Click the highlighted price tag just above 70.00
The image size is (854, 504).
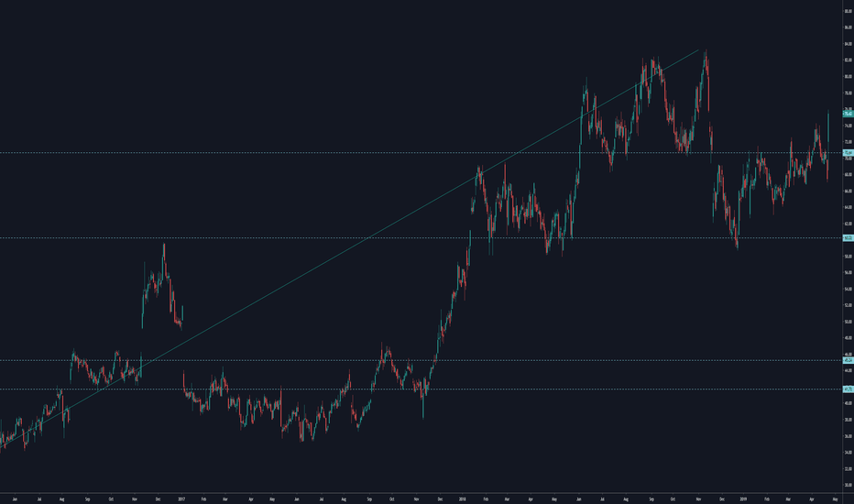pyautogui.click(x=848, y=152)
